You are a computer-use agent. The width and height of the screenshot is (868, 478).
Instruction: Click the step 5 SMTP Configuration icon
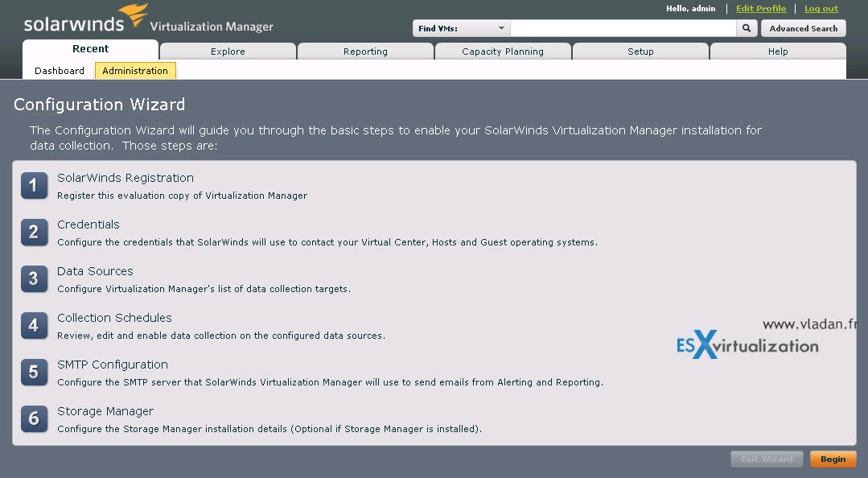(35, 373)
